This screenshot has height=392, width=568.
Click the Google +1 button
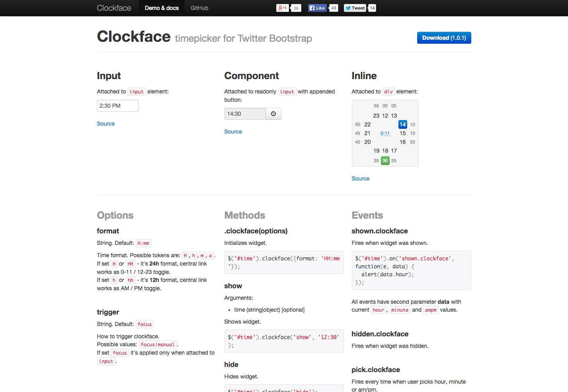[x=282, y=8]
